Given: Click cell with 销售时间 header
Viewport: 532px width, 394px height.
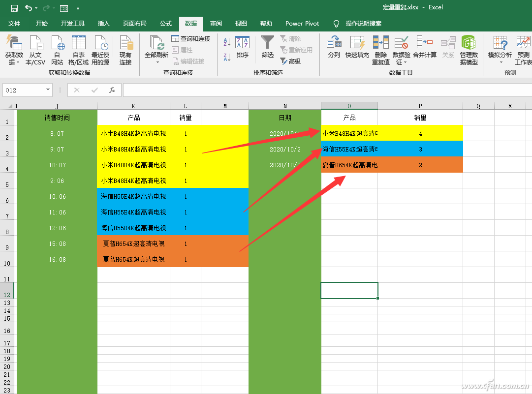Looking at the screenshot, I should [x=57, y=118].
